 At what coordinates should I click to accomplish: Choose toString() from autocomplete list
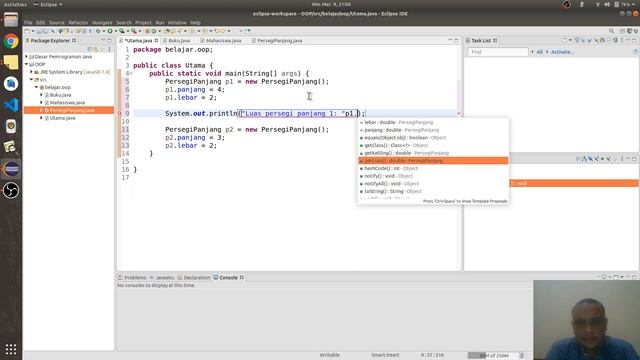click(433, 191)
